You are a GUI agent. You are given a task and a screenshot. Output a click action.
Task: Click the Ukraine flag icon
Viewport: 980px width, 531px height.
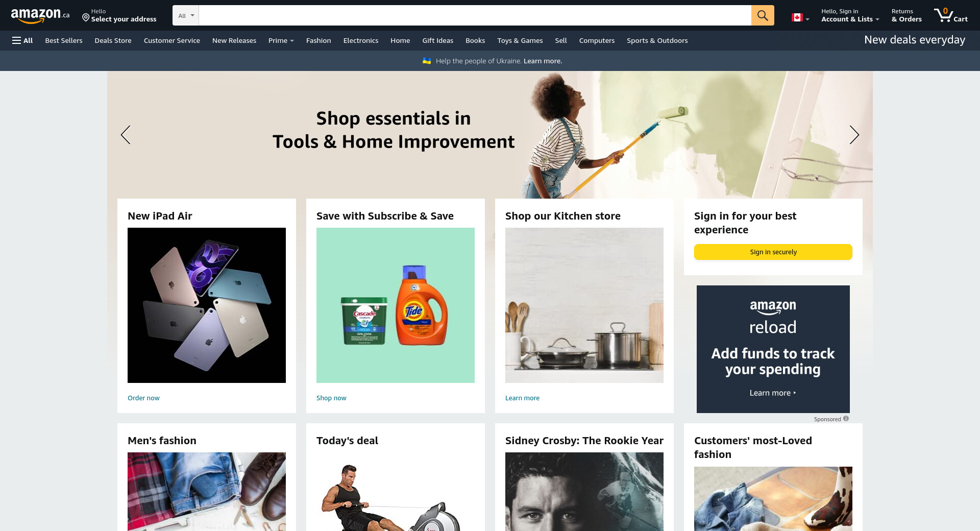(x=427, y=61)
